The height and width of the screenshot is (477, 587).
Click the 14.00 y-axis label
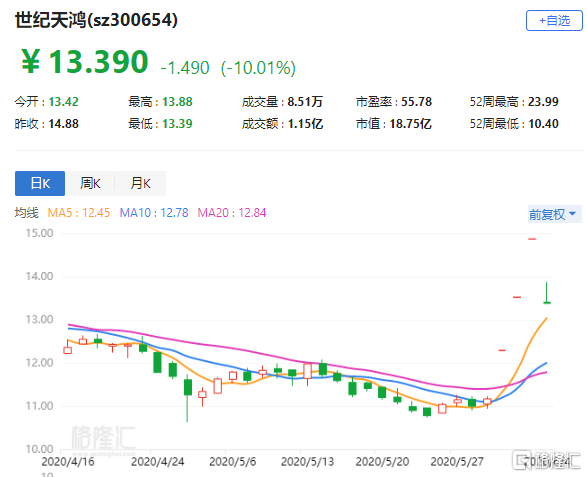point(39,276)
